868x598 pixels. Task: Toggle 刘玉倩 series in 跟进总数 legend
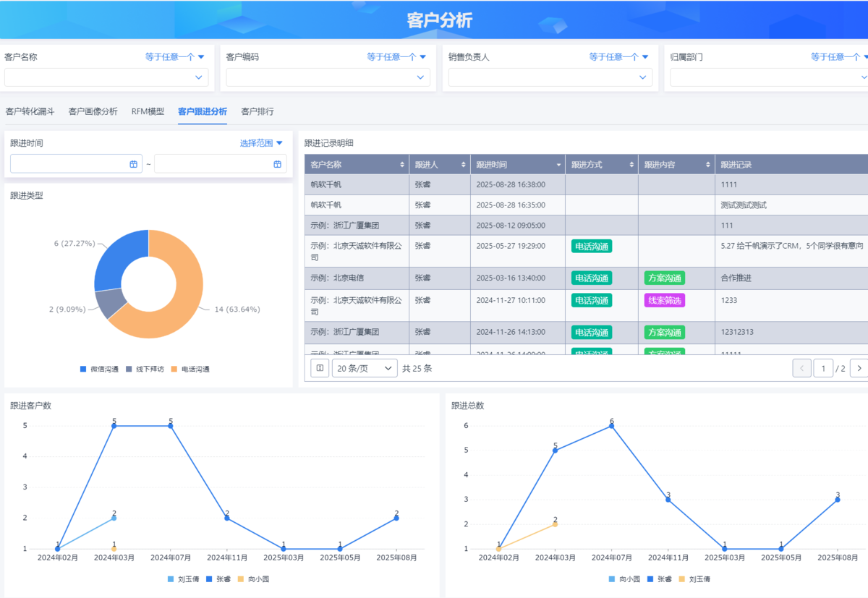[x=694, y=579]
